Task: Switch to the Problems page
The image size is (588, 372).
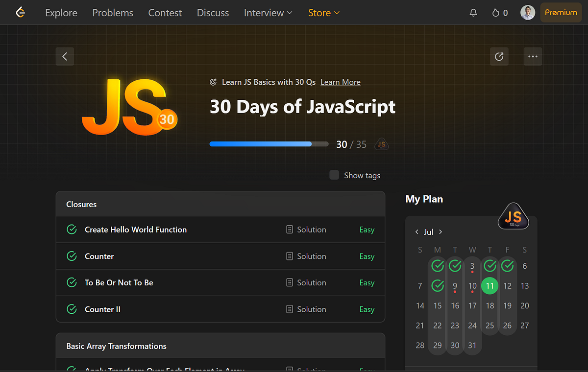Action: [112, 13]
